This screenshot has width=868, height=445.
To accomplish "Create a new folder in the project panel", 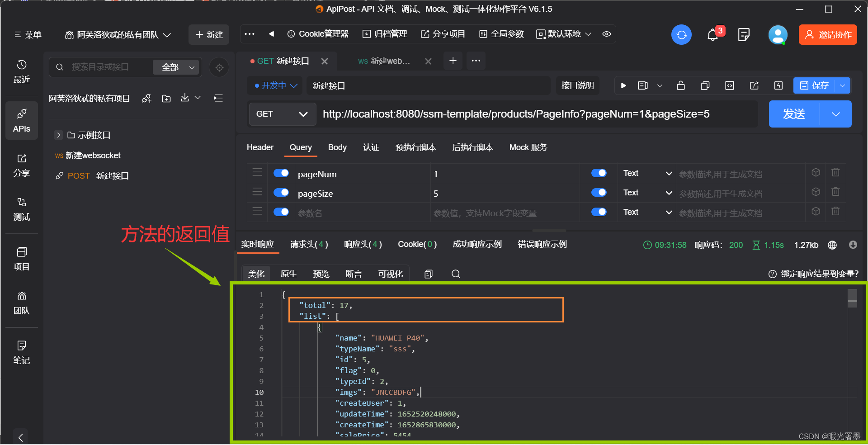I will coord(166,98).
